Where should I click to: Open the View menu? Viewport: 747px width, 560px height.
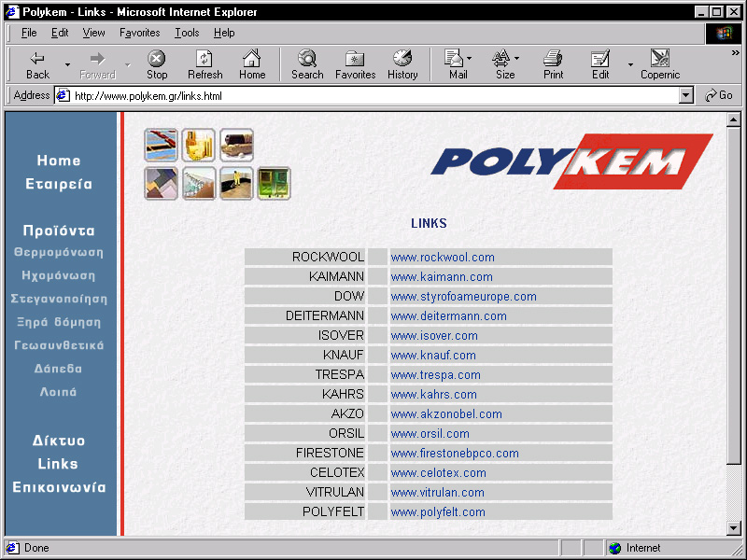tap(93, 33)
